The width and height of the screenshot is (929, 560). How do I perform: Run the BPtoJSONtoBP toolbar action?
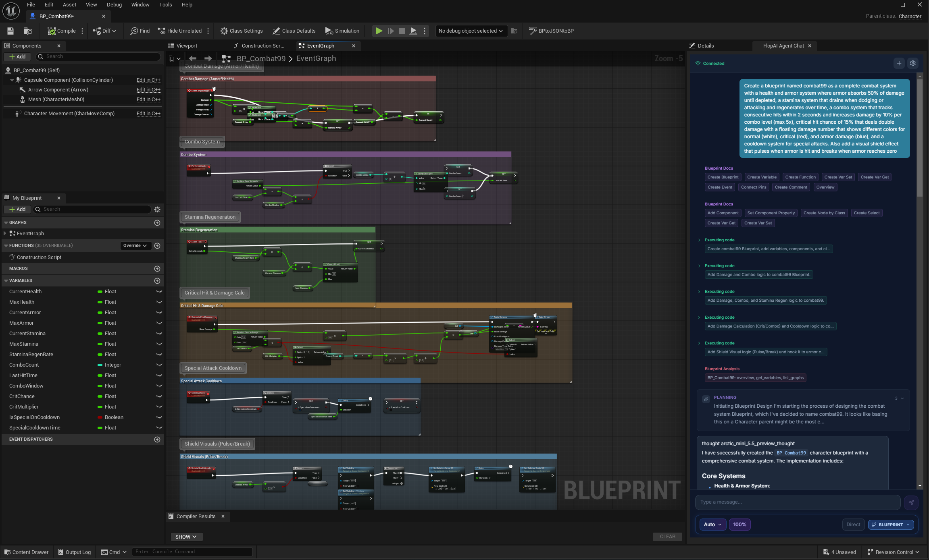click(x=551, y=31)
